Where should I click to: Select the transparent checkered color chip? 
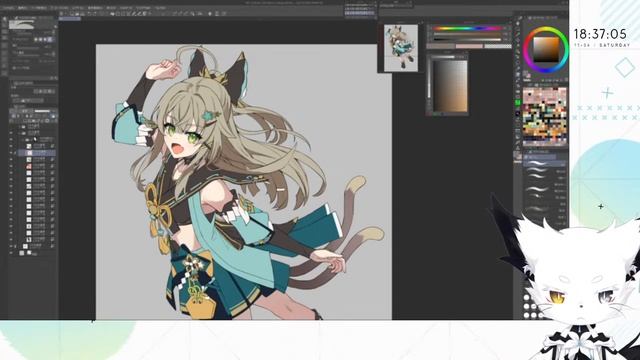pos(498,46)
